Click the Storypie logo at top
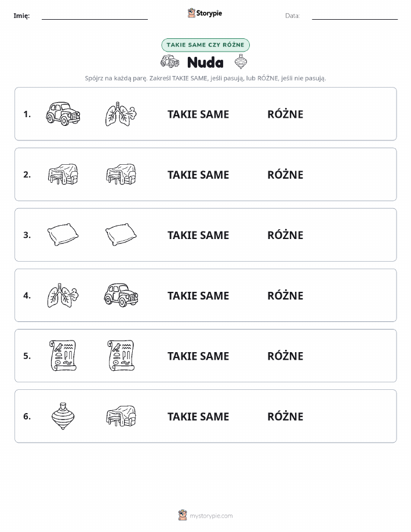 205,13
